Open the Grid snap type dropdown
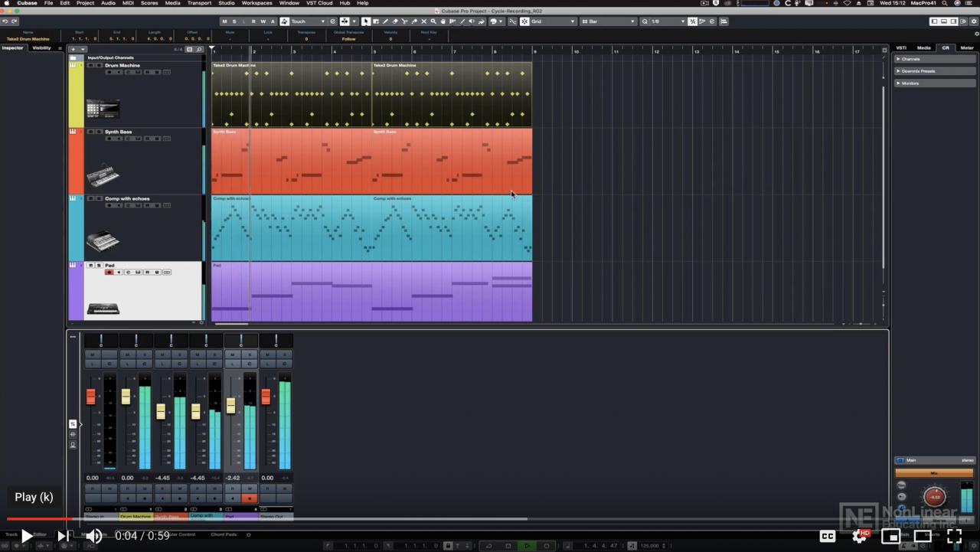 [551, 21]
